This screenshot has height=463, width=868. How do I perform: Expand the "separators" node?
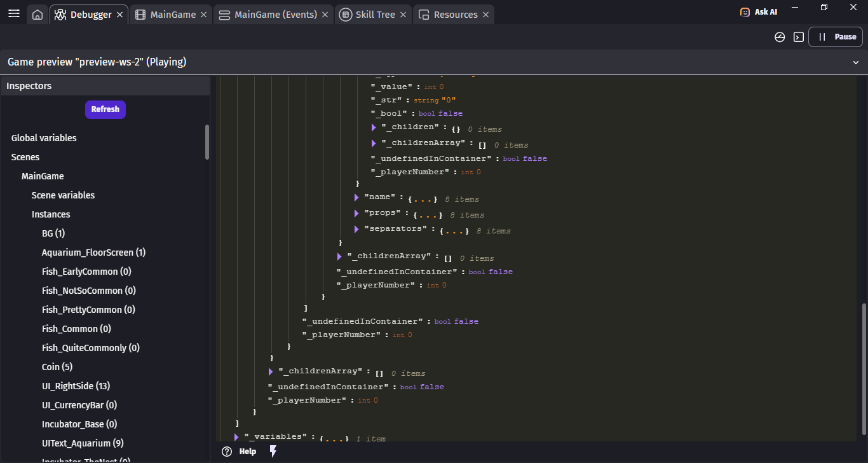tap(356, 229)
